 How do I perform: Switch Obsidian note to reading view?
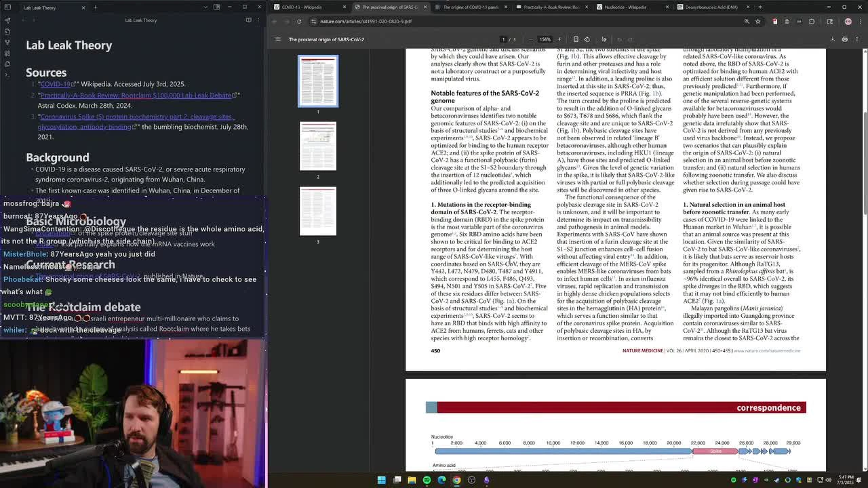click(x=248, y=20)
